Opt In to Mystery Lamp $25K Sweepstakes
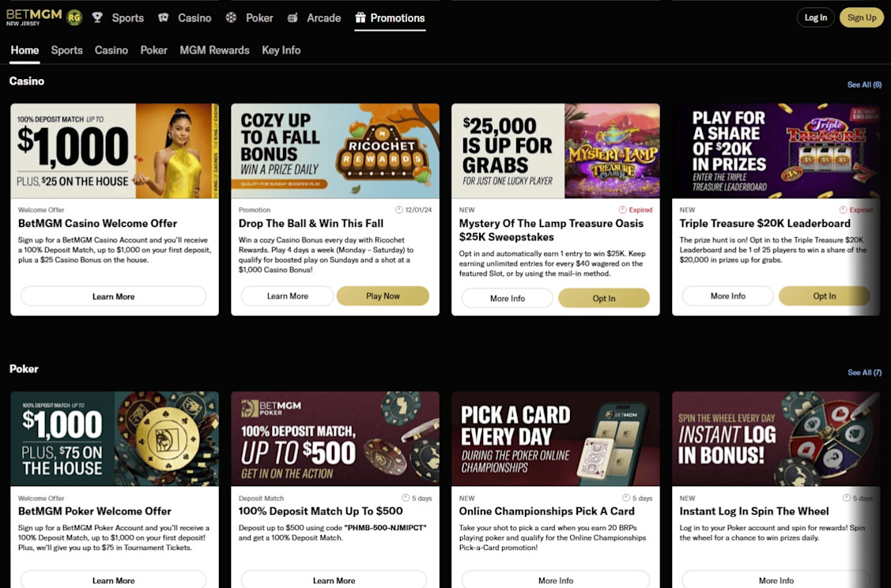 point(604,298)
